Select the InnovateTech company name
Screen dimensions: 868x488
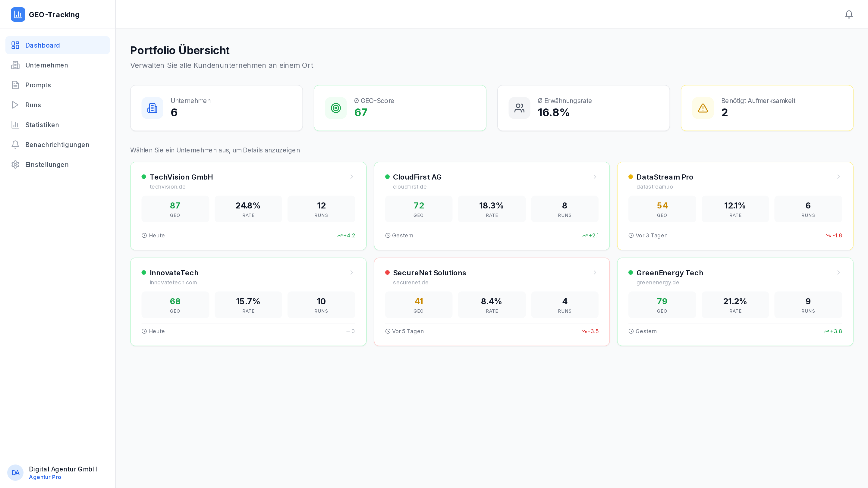point(174,273)
